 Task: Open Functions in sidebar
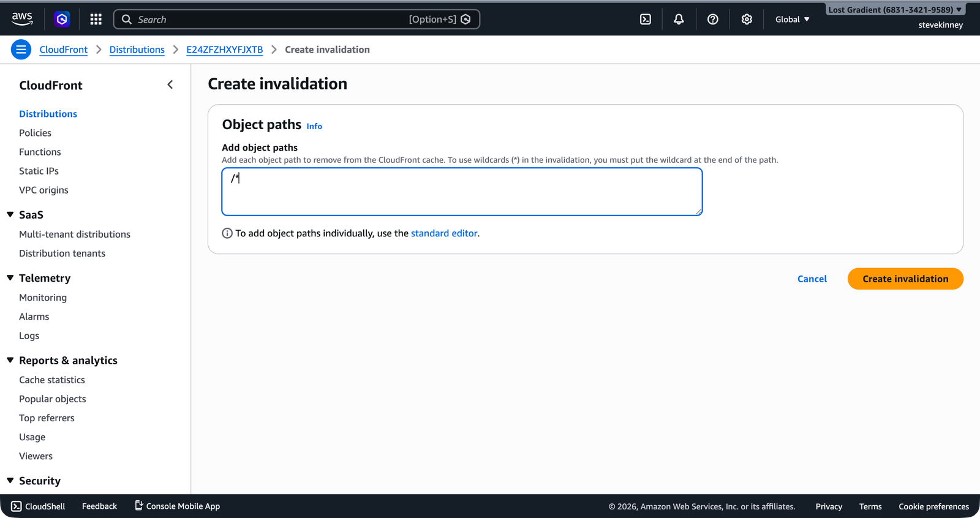pyautogui.click(x=40, y=152)
